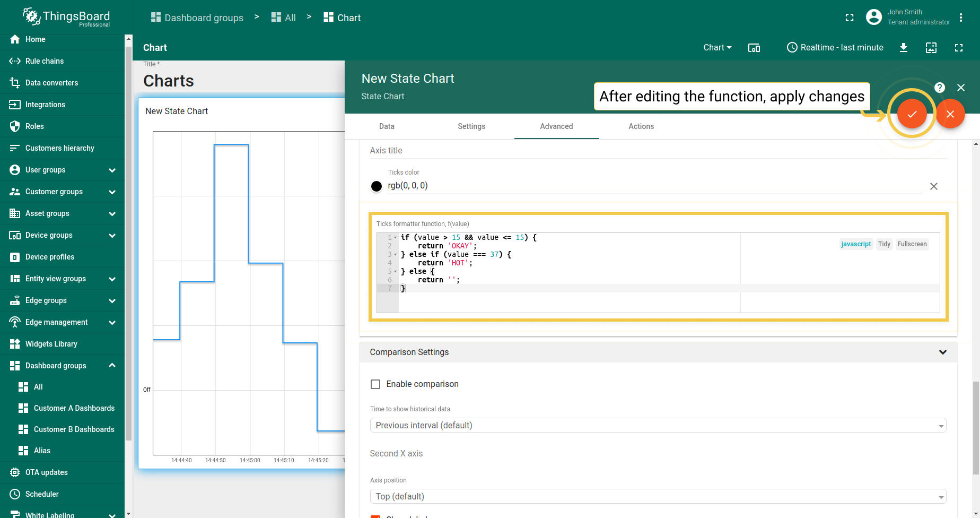
Task: Toggle fullscreen icon in top header
Action: [850, 18]
